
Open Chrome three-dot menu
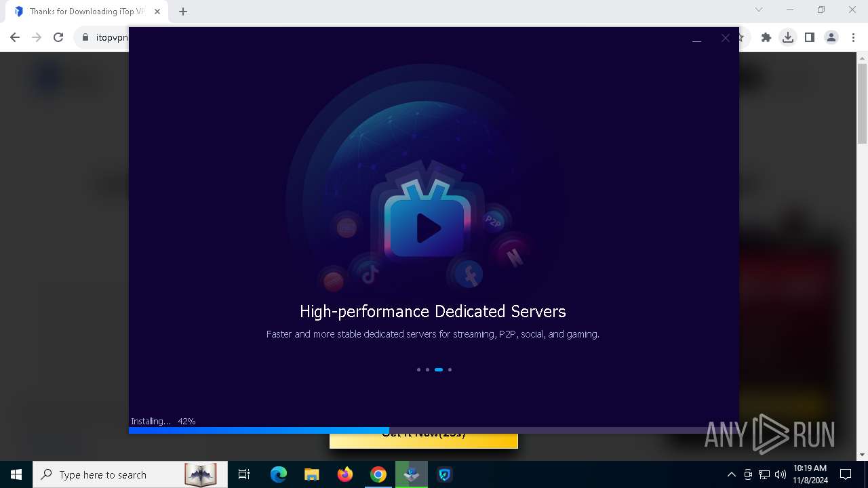pos(853,37)
